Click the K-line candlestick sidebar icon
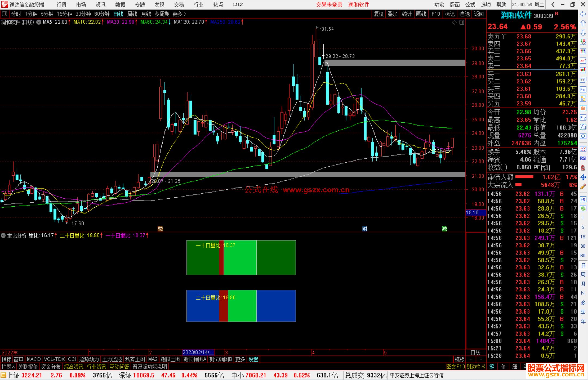588x380 pixels. (583, 70)
